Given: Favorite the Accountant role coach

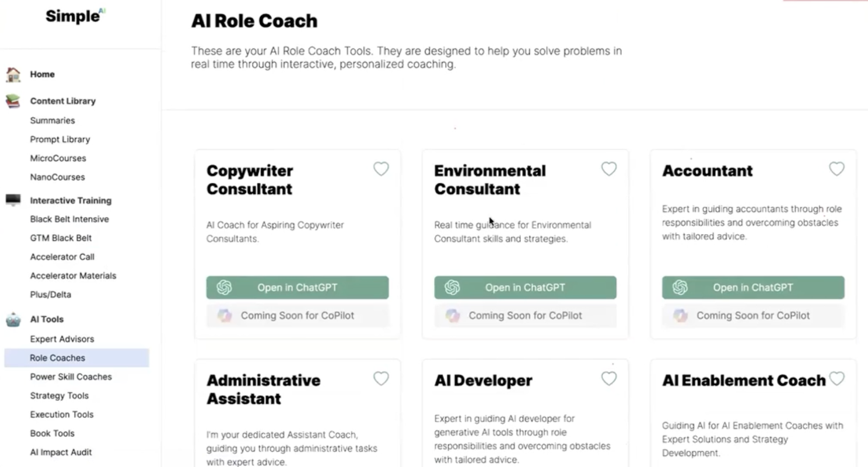Looking at the screenshot, I should pos(836,169).
